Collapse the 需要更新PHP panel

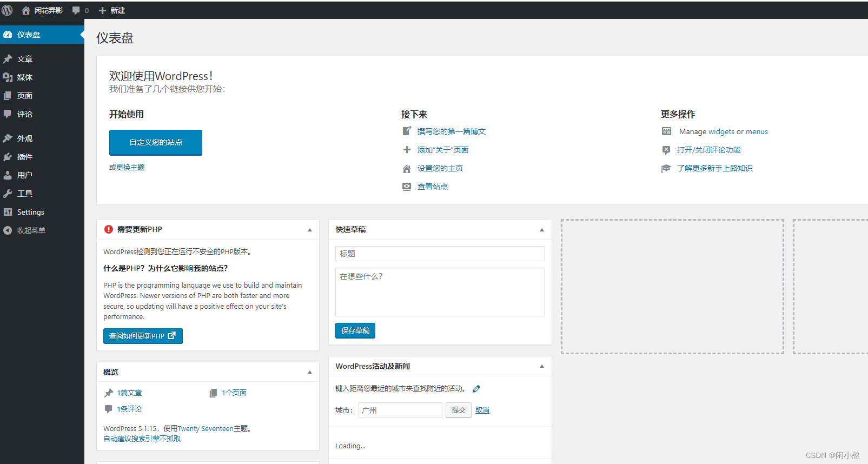click(310, 230)
